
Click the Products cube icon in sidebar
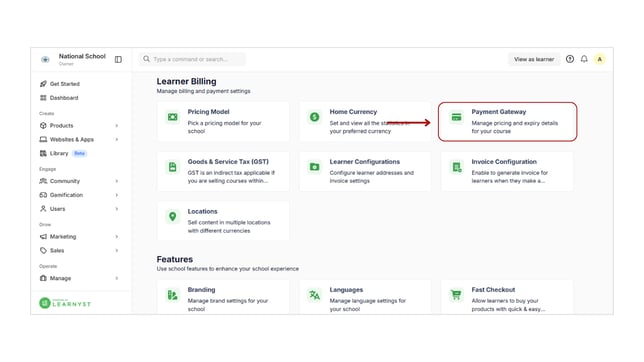(43, 125)
